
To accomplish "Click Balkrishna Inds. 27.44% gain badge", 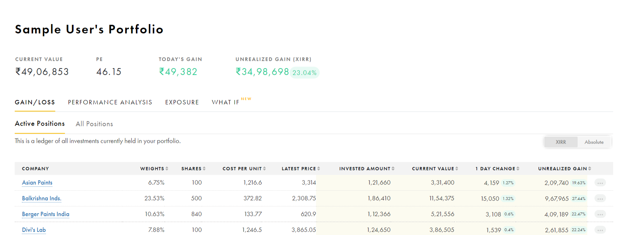I will click(579, 198).
